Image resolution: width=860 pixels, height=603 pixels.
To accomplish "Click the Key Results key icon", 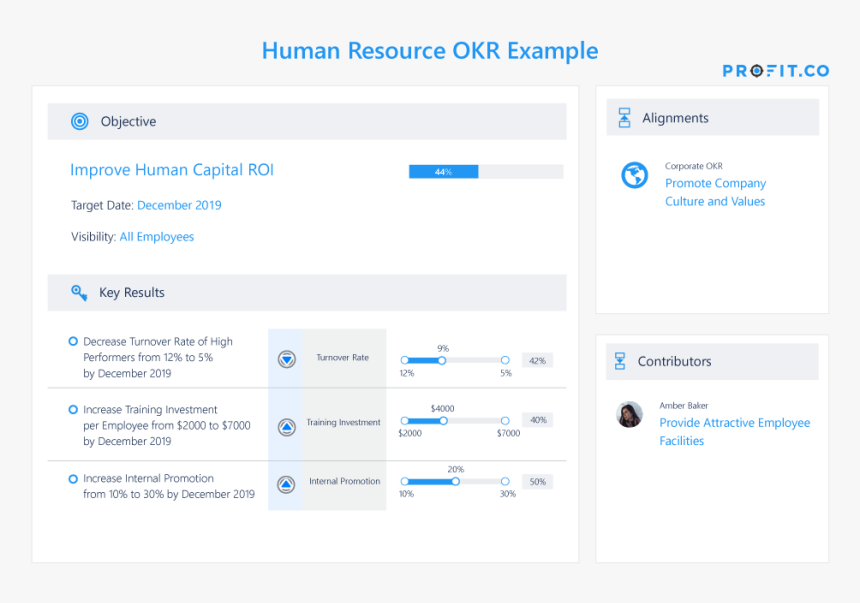I will point(79,293).
